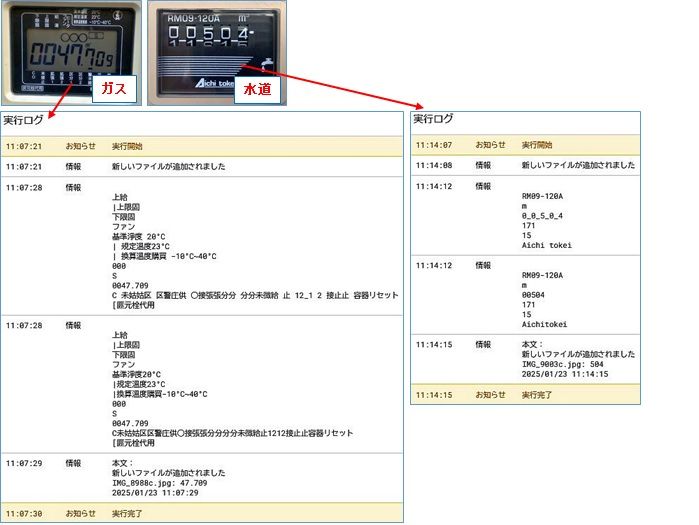Click the gas meter photo thumbnail

tap(69, 50)
